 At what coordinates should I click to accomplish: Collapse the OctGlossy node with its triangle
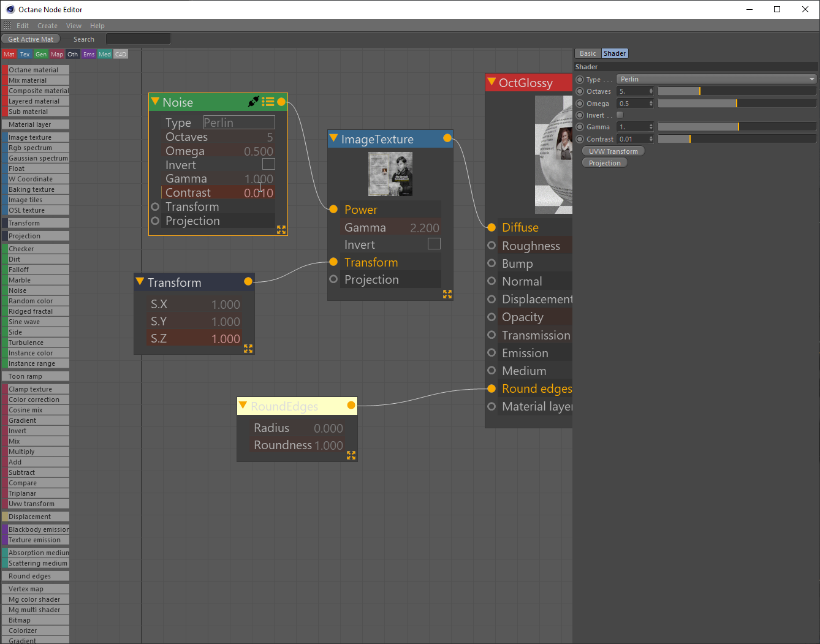click(492, 82)
